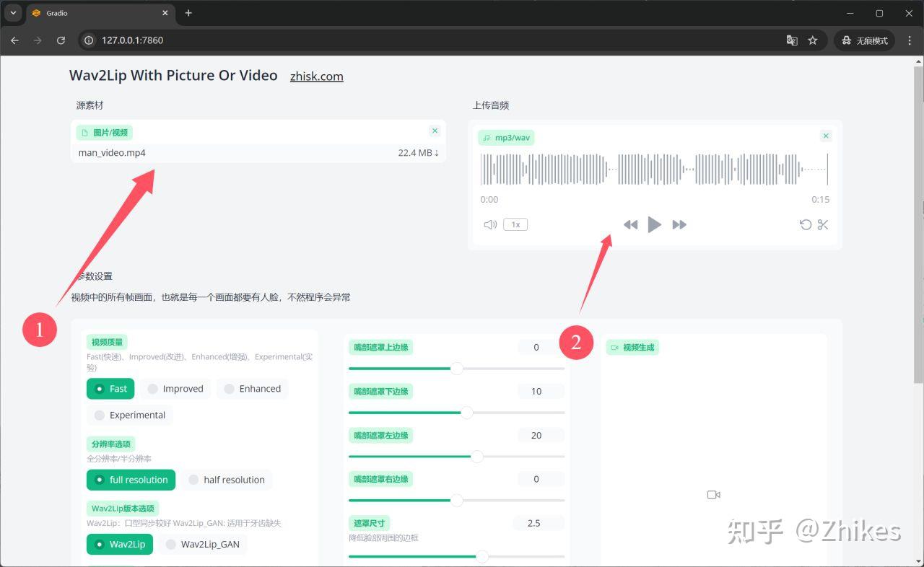924x567 pixels.
Task: Choose full resolution
Action: click(131, 480)
